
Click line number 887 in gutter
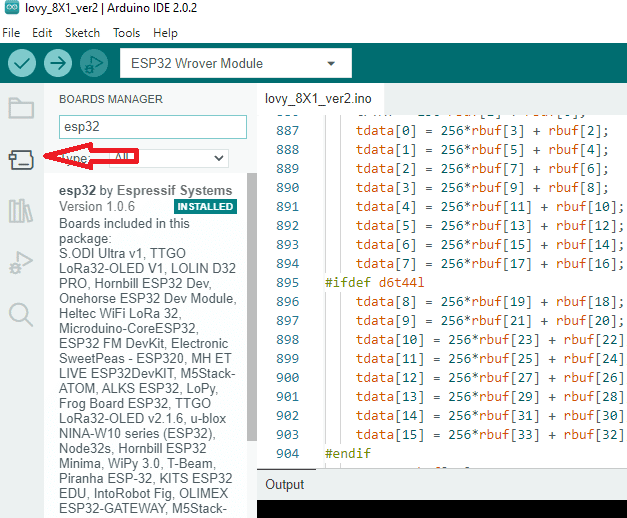[x=288, y=130]
